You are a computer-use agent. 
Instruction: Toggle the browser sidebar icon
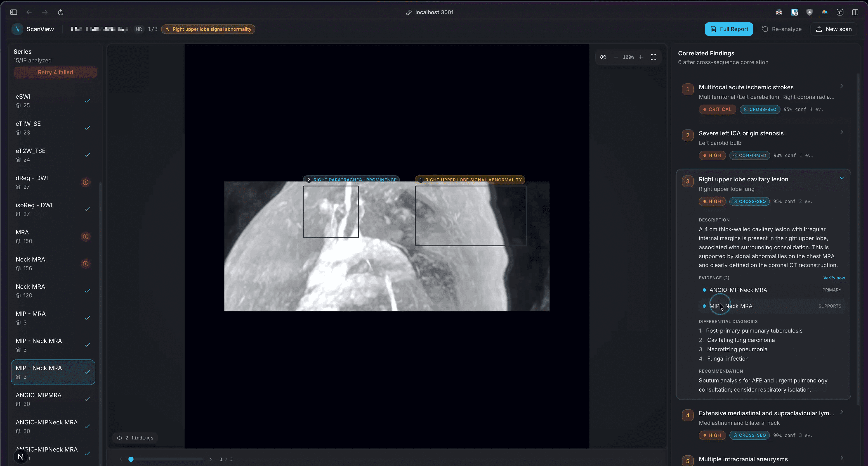click(x=14, y=12)
